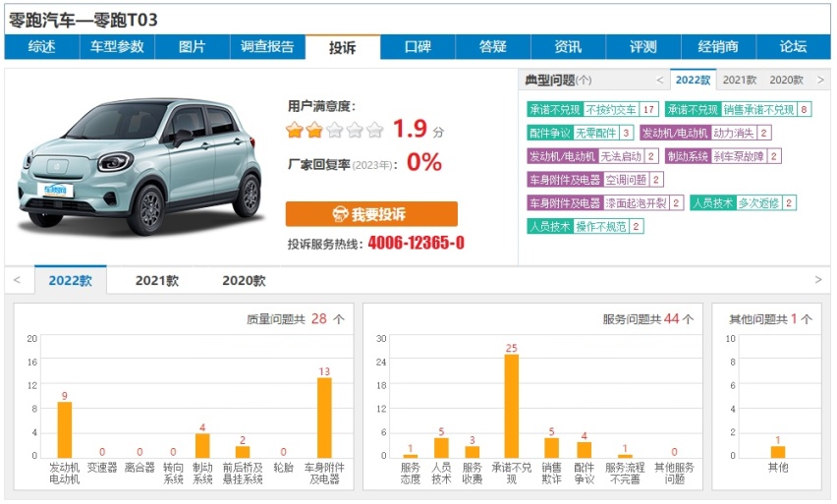
Task: Click the 我要投诉 orange button
Action: tap(371, 214)
